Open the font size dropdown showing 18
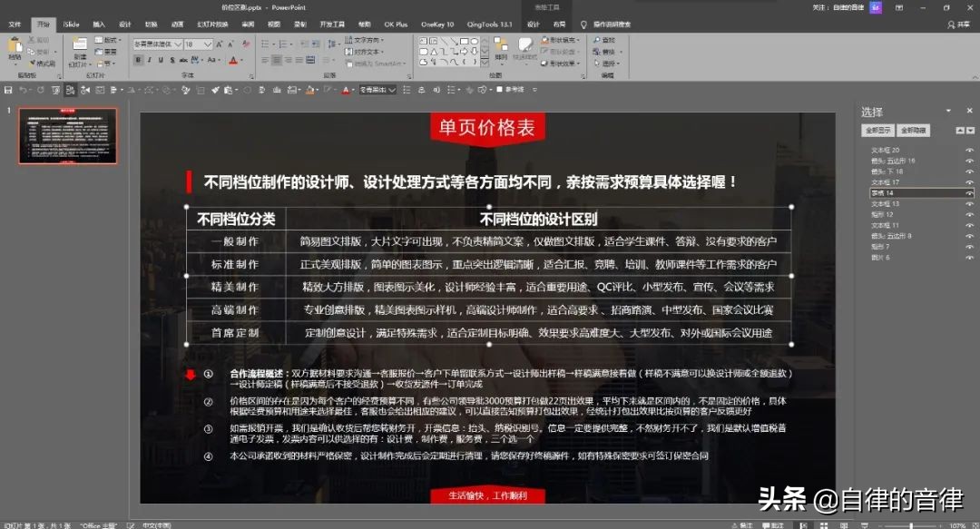 pyautogui.click(x=208, y=44)
